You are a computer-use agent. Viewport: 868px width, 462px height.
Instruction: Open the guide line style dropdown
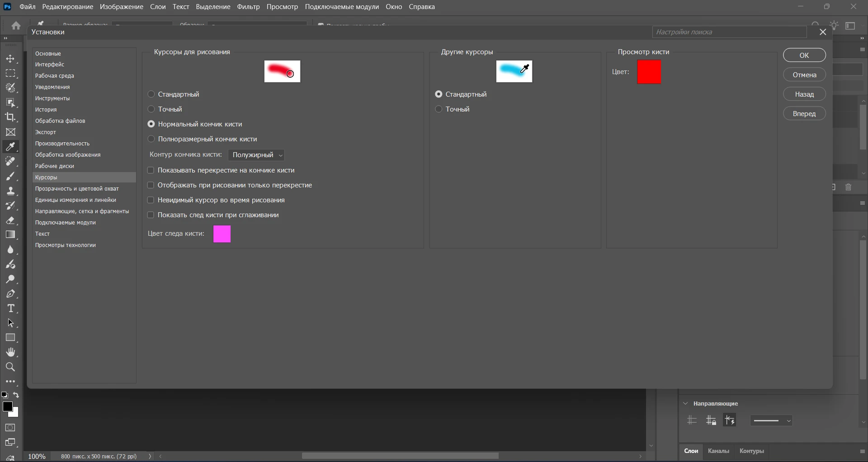(x=771, y=420)
